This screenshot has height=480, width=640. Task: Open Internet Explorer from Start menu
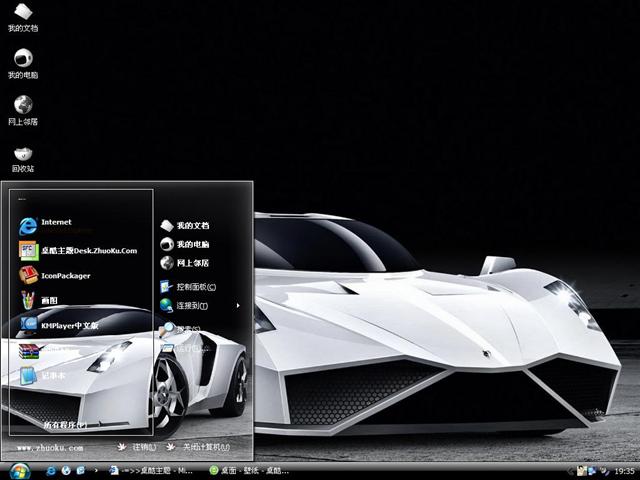55,222
